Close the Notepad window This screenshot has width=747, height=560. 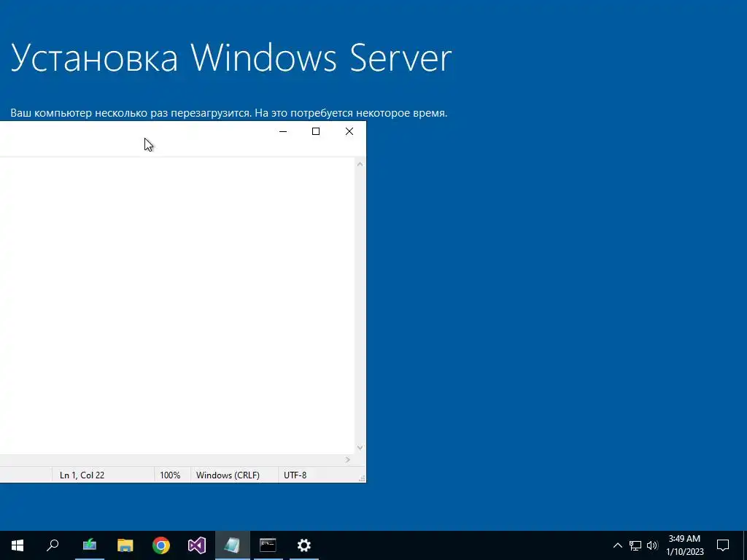coord(349,131)
